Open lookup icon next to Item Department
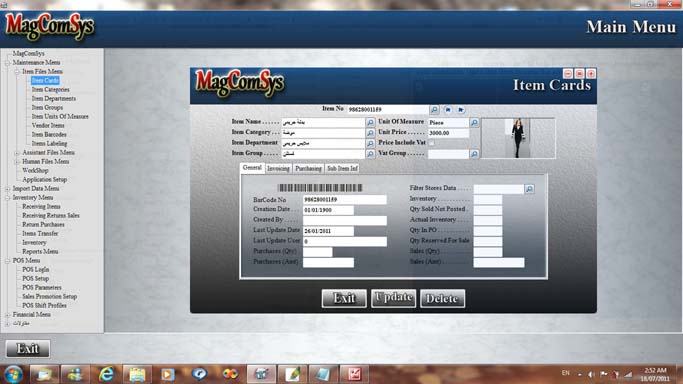683x384 pixels. click(370, 143)
